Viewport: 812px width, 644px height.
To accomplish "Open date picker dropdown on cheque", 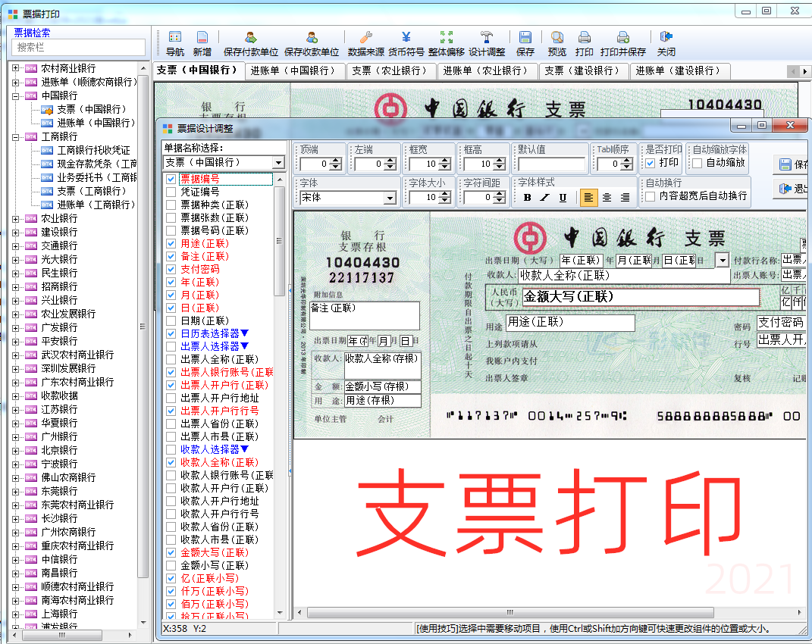I will 723,261.
